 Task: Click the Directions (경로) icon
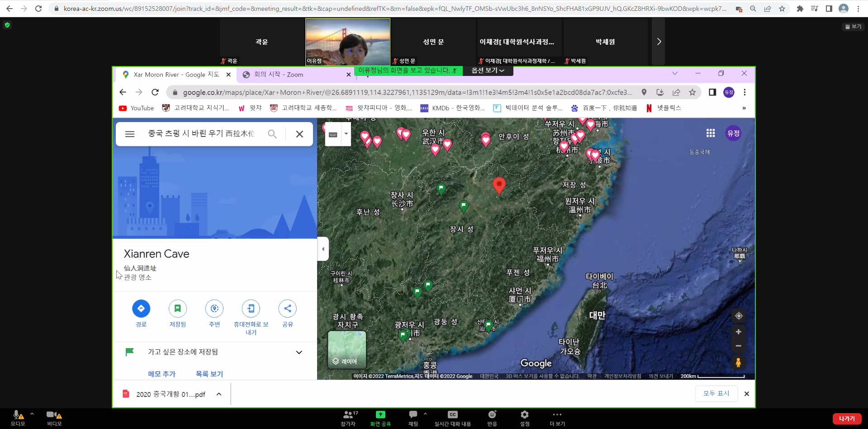coord(141,309)
